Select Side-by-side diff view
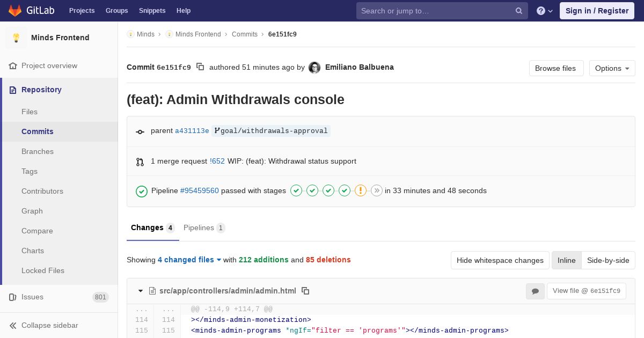644x338 pixels. (608, 260)
